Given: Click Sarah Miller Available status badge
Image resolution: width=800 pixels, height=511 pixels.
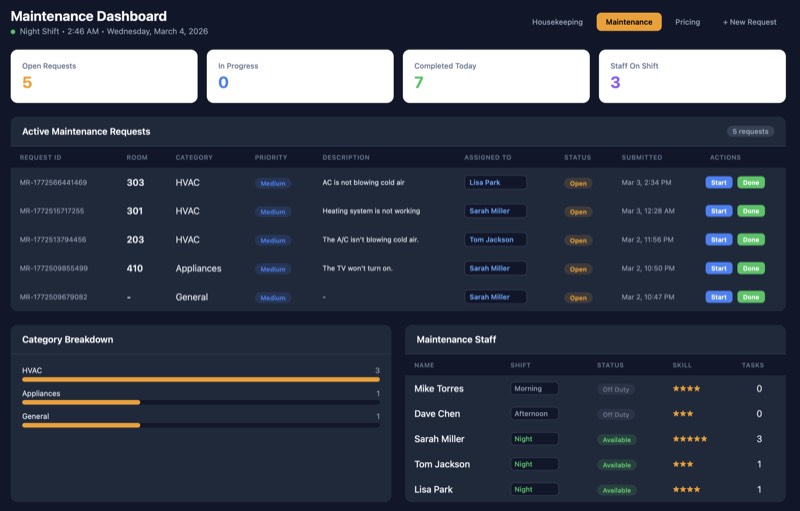Looking at the screenshot, I should (617, 440).
